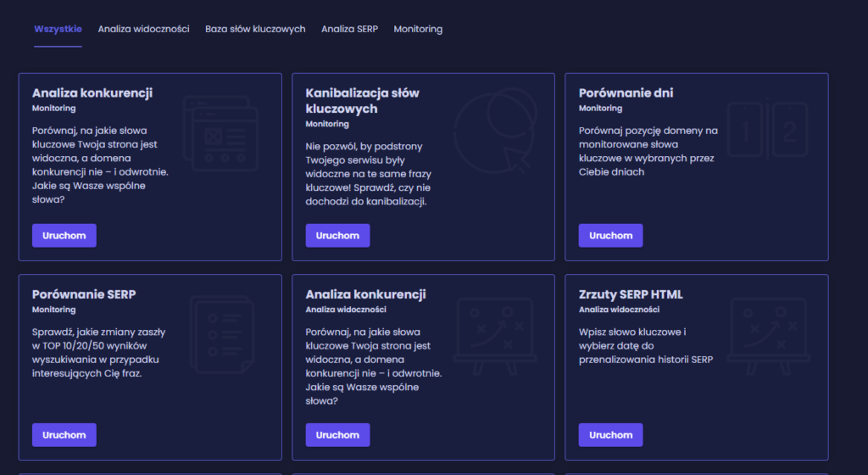This screenshot has height=475, width=868.
Task: Switch to the Analiza widoczności tab
Action: (x=143, y=29)
